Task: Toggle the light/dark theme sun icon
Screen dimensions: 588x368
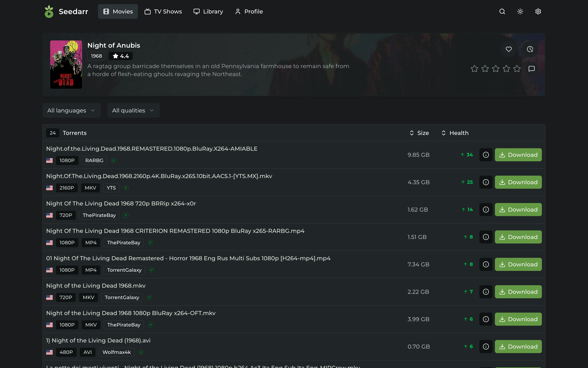Action: (x=520, y=11)
